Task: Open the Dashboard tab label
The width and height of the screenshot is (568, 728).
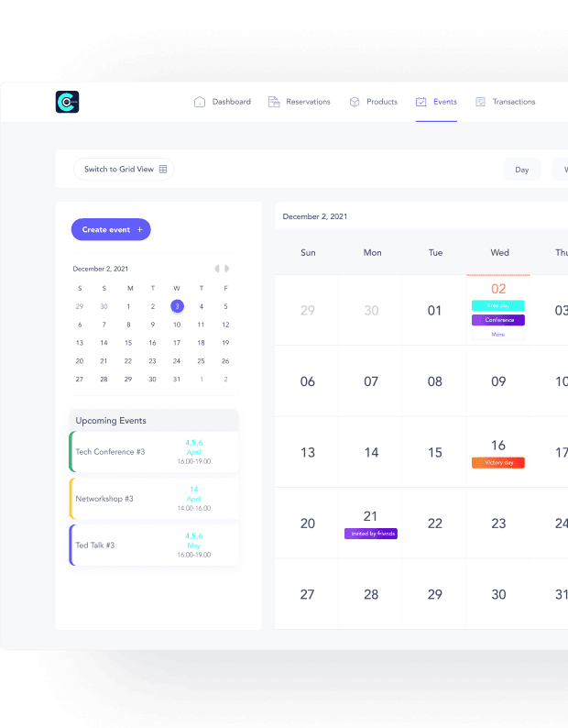Action: coord(231,102)
